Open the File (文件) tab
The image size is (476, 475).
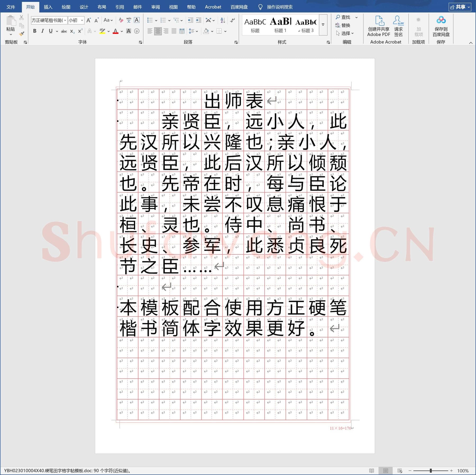pyautogui.click(x=11, y=7)
